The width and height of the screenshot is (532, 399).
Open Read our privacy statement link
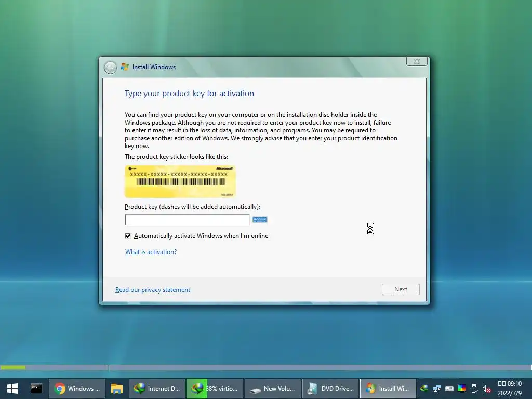(x=153, y=290)
